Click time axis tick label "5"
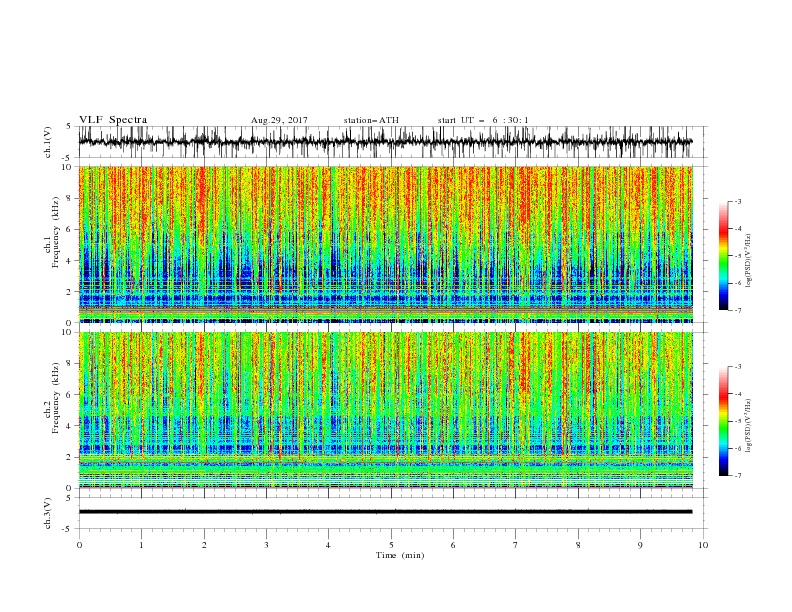792x612 pixels. tap(391, 545)
